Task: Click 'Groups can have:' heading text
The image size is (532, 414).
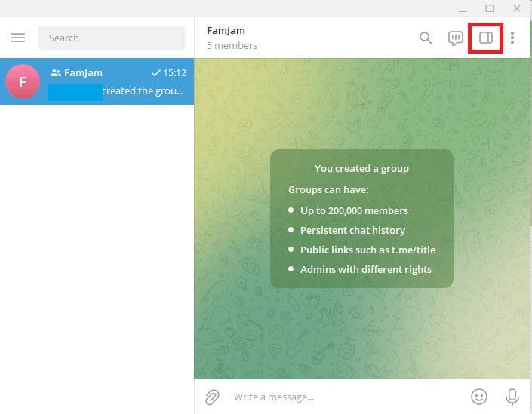Action: pyautogui.click(x=328, y=189)
